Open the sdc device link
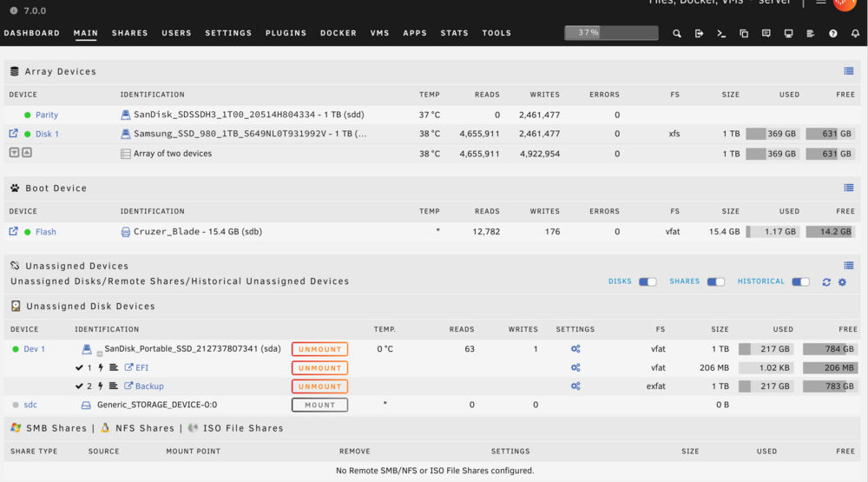 (30, 405)
